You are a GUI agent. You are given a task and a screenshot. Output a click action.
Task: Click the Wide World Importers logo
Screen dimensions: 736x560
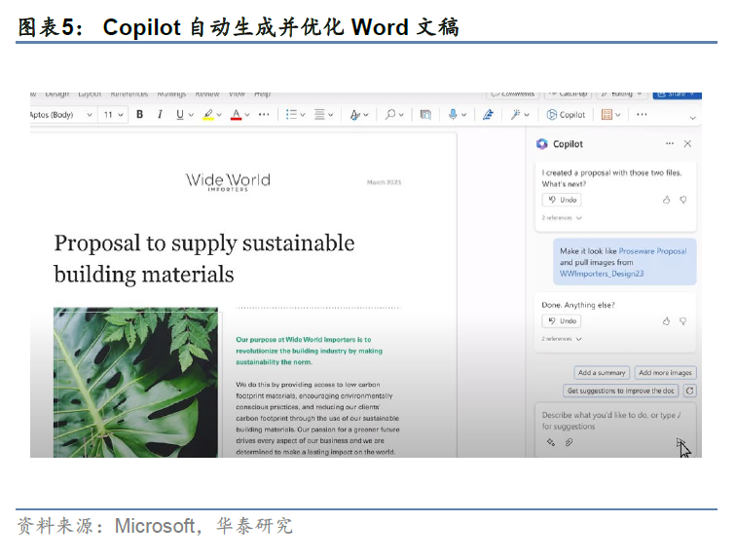pyautogui.click(x=228, y=182)
